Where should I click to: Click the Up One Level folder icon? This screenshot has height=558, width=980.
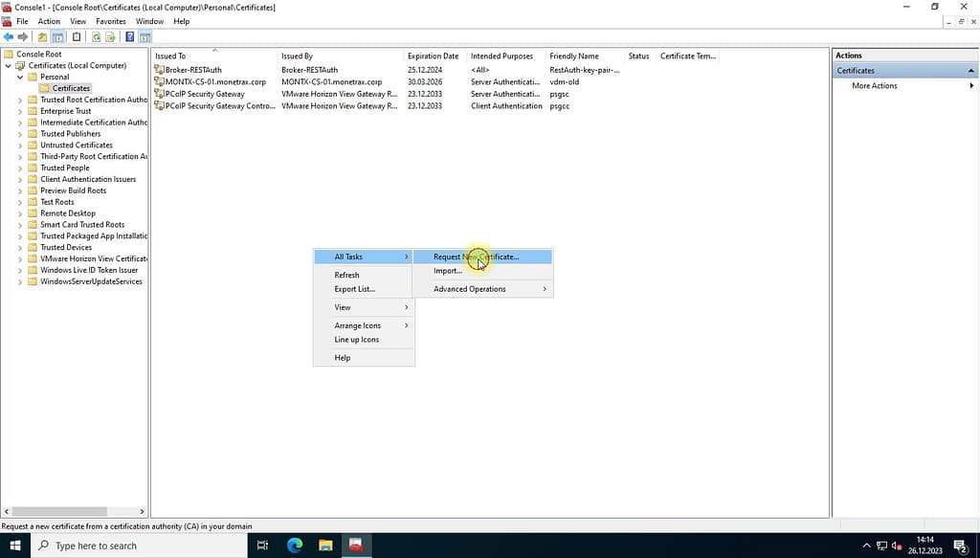(x=42, y=37)
